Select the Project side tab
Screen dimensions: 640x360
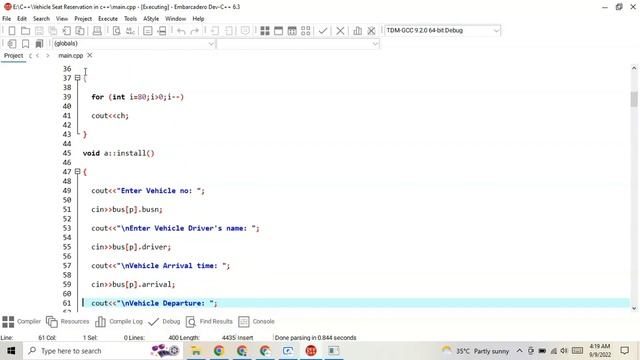(13, 56)
